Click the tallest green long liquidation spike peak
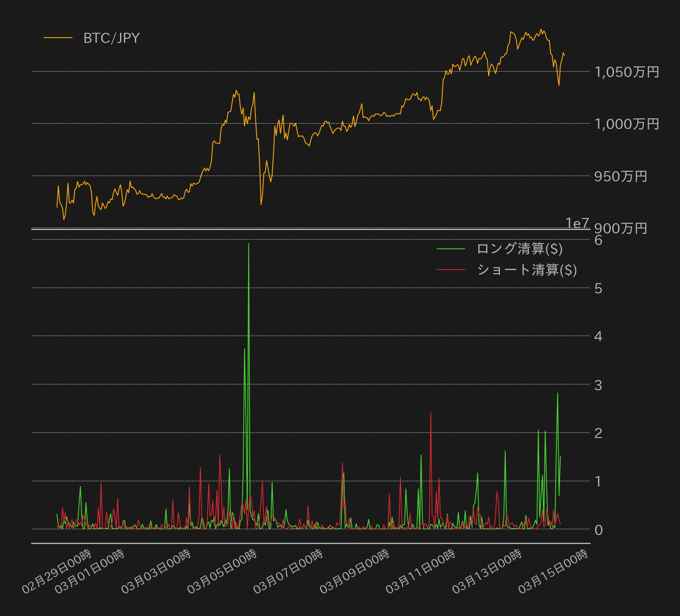 click(249, 244)
